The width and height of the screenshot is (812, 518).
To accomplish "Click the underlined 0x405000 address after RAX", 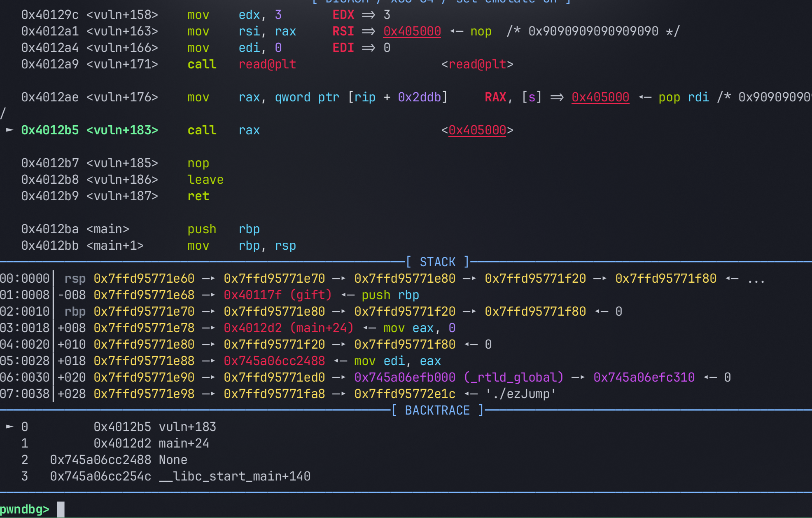I will coord(600,97).
